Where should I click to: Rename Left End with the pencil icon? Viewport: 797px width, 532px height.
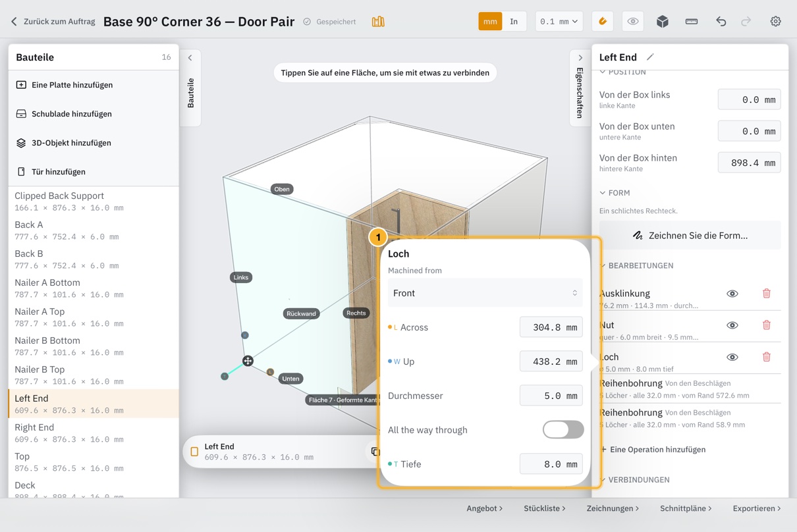[x=650, y=57]
